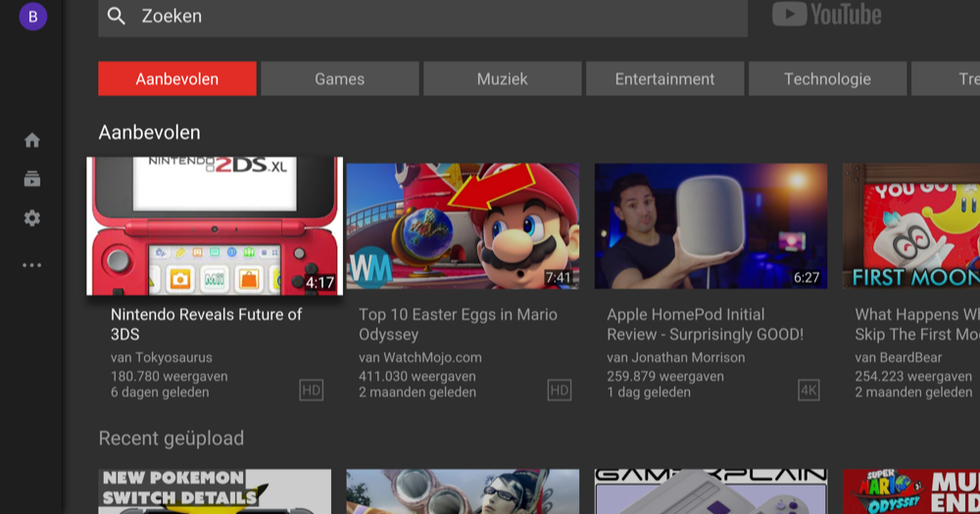Click the 1 dag geleden text
Image resolution: width=980 pixels, height=514 pixels.
649,393
